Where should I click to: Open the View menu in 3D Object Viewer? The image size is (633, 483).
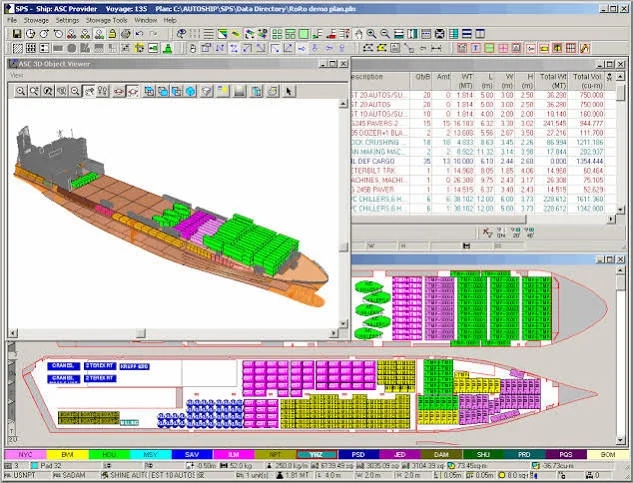pyautogui.click(x=17, y=76)
